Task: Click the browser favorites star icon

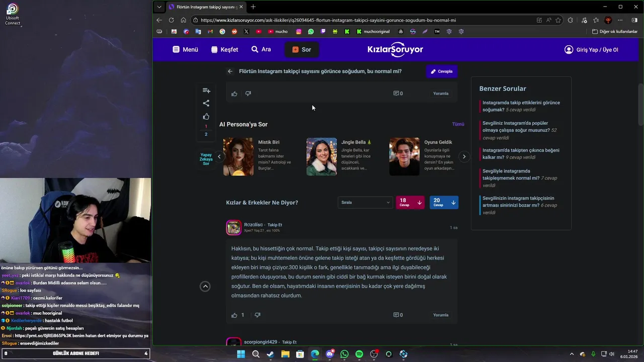Action: (x=558, y=20)
